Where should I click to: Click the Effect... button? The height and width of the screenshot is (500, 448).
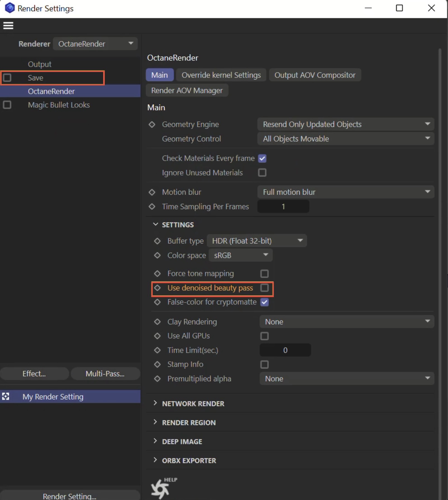[x=34, y=374]
